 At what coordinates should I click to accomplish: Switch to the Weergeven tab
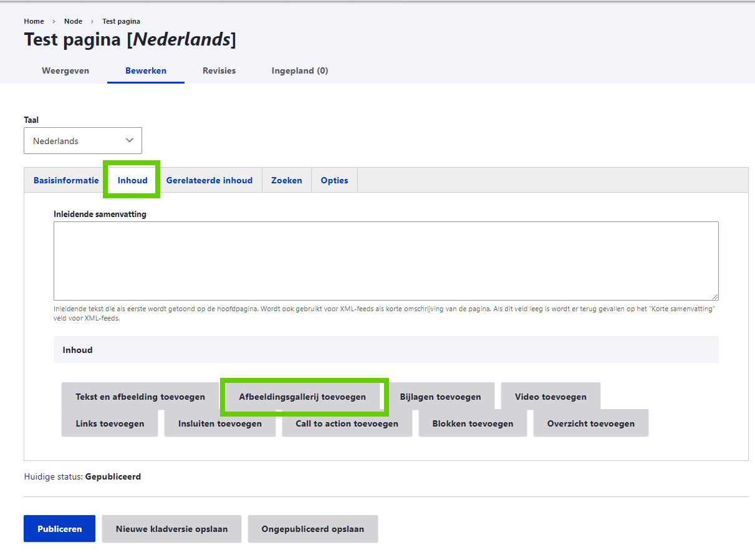(x=65, y=70)
